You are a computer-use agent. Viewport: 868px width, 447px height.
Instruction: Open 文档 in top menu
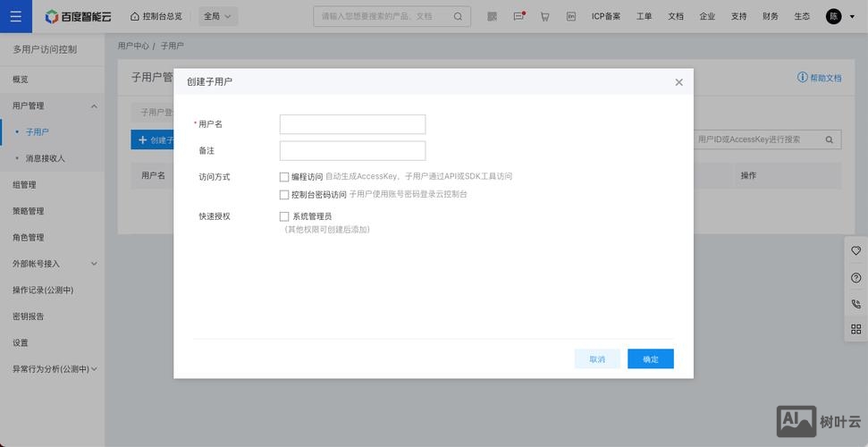click(x=675, y=17)
